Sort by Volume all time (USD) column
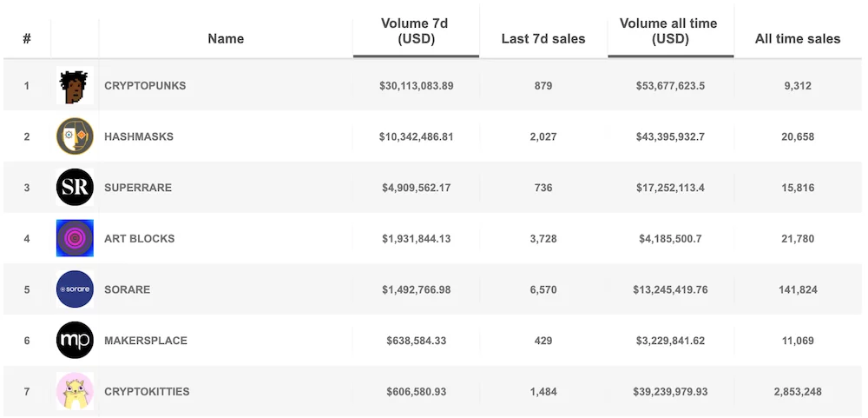The height and width of the screenshot is (418, 868). pos(667,31)
